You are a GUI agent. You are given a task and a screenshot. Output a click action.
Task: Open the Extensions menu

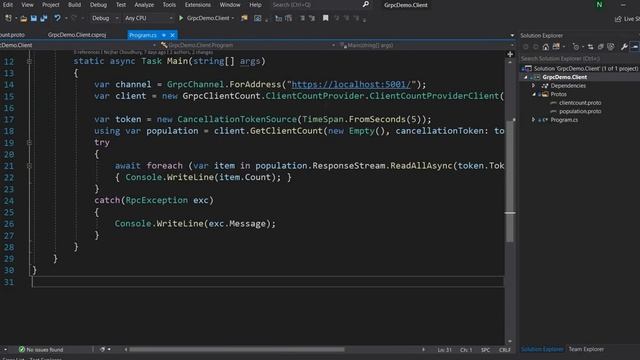coord(198,5)
